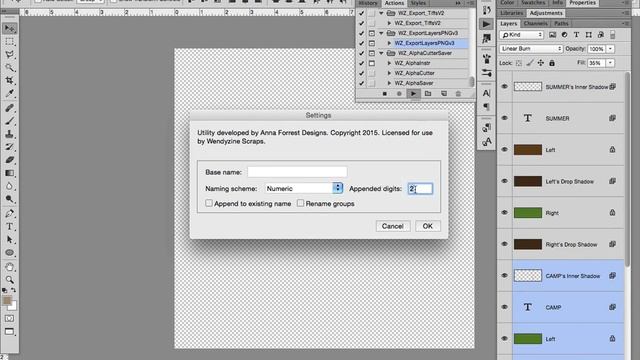Filter layers by adjustment layers icon
The width and height of the screenshot is (640, 360).
[x=564, y=35]
